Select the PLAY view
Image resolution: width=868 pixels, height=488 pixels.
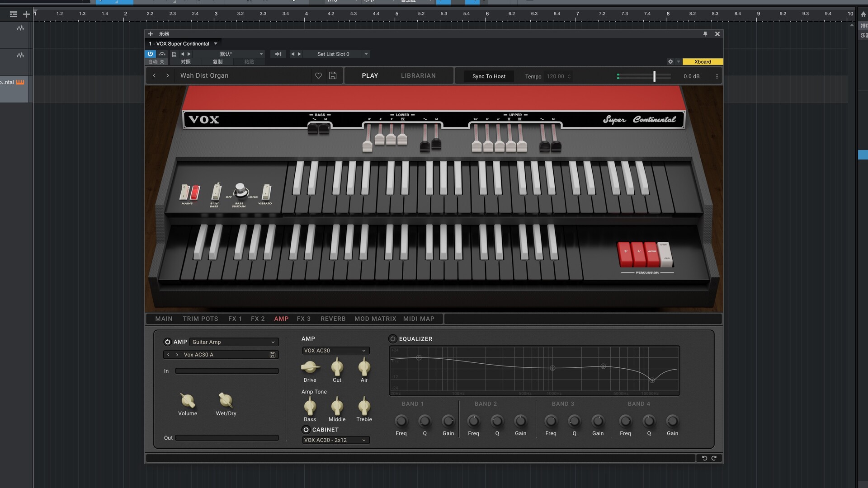click(370, 75)
